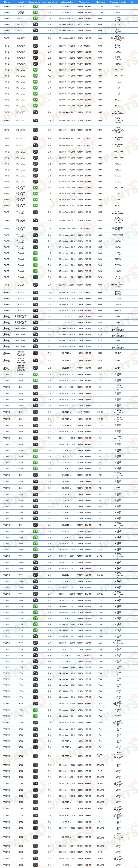Screen dimensions: 138x868
Task: Click diesel ON icon in XC70 2.0 D3 row
Action: [35, 816]
